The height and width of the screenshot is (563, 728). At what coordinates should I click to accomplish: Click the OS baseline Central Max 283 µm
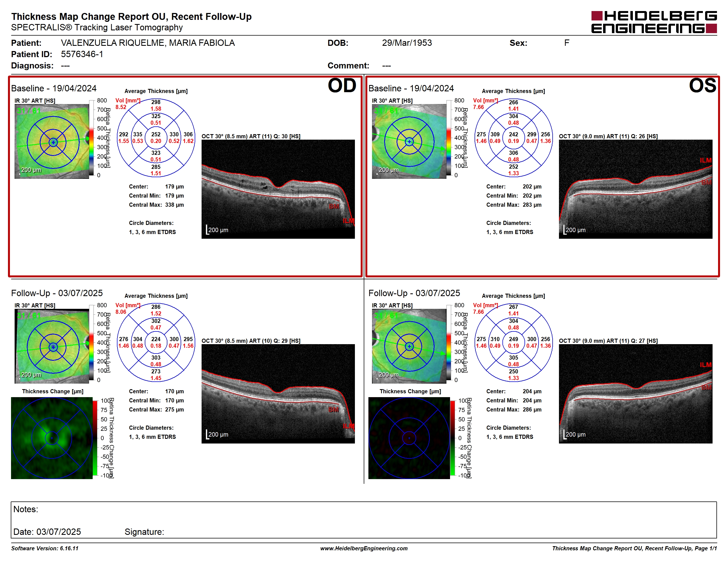[x=514, y=205]
